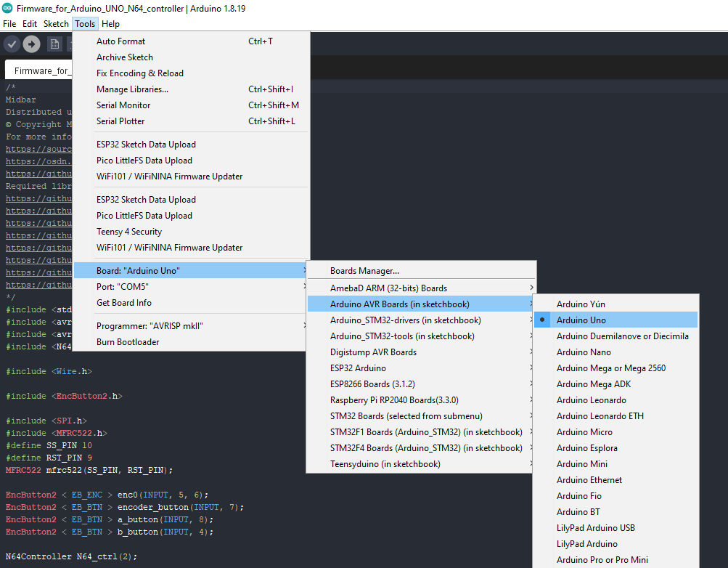Switch to the Firmware_for_ sketch tab

pyautogui.click(x=39, y=70)
